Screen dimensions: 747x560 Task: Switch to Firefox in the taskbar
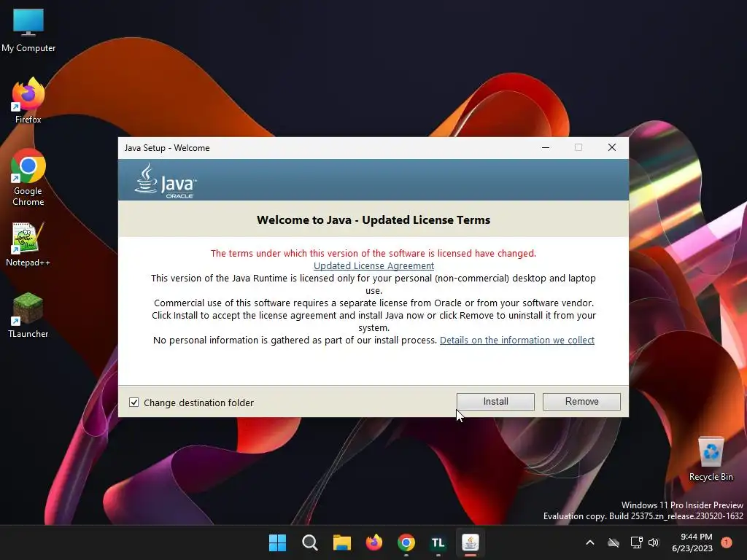374,542
